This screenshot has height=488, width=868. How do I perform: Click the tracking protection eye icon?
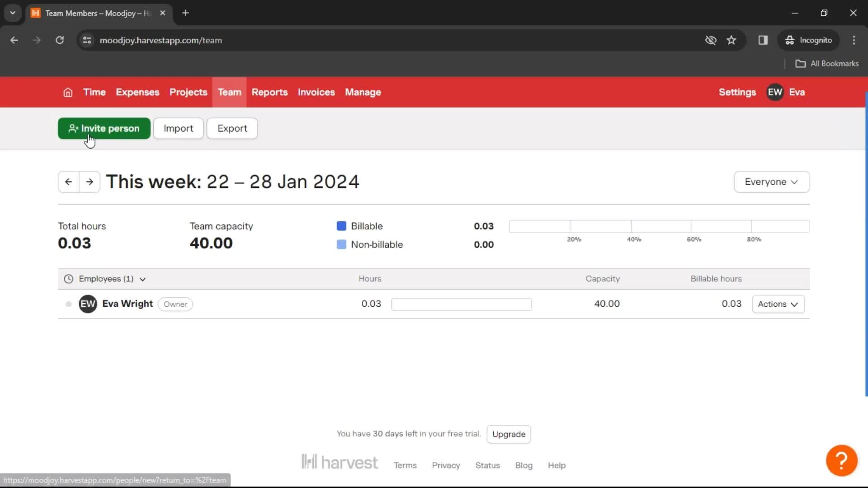pos(711,40)
